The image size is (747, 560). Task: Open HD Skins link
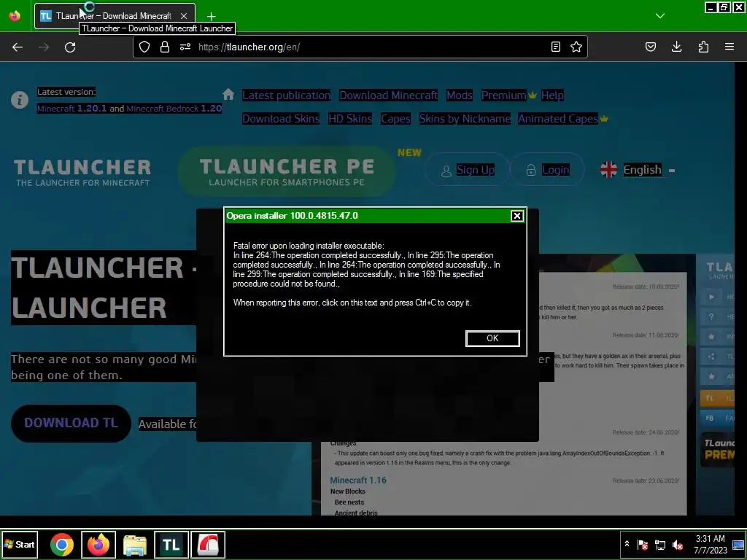coord(350,119)
